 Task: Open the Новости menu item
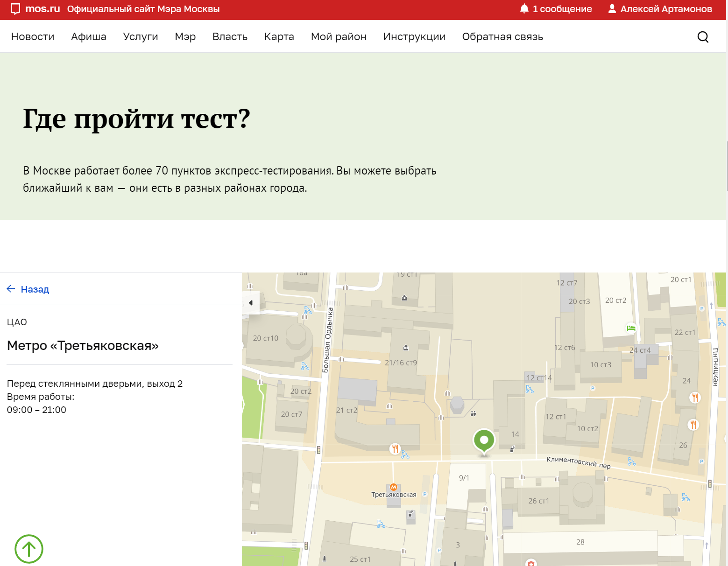33,37
